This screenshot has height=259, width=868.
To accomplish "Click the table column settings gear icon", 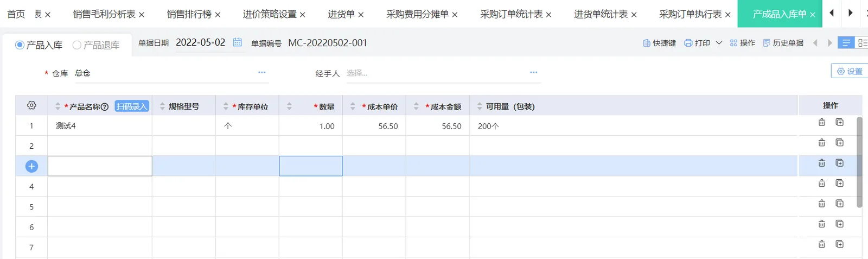I will pyautogui.click(x=31, y=105).
